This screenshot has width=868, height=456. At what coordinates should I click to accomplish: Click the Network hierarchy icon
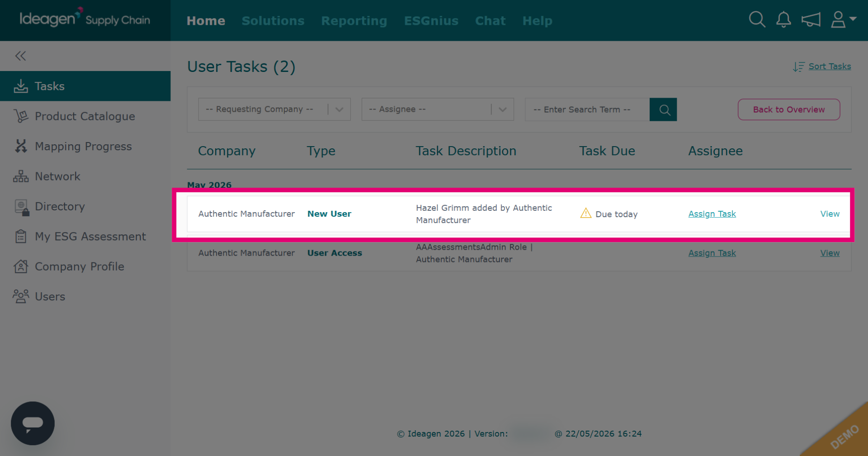(x=21, y=176)
